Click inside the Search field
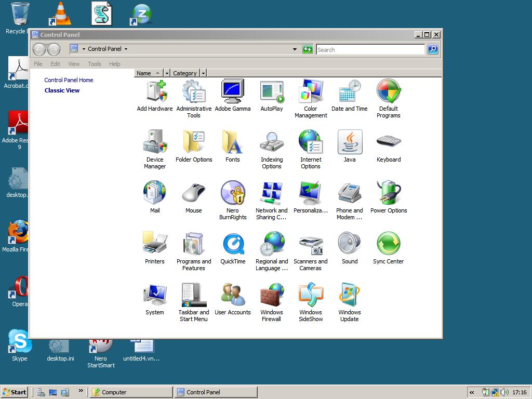Image resolution: width=532 pixels, height=399 pixels. coord(370,49)
